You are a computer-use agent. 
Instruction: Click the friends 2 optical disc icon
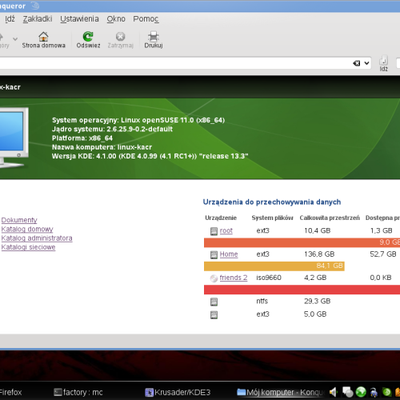214,278
